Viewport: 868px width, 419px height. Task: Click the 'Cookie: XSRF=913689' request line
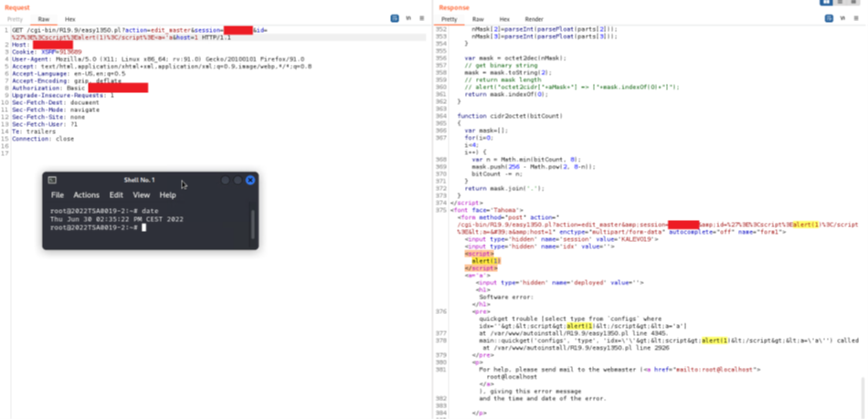click(47, 52)
